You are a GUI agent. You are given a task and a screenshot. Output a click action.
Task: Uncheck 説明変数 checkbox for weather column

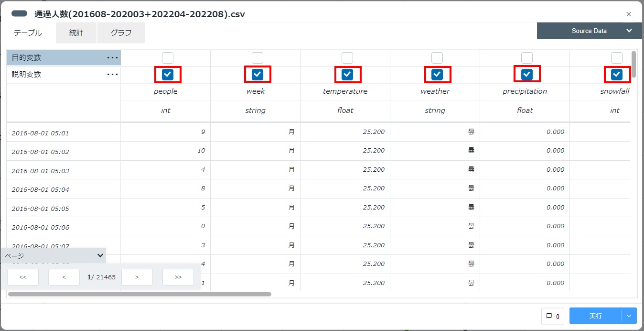(437, 74)
